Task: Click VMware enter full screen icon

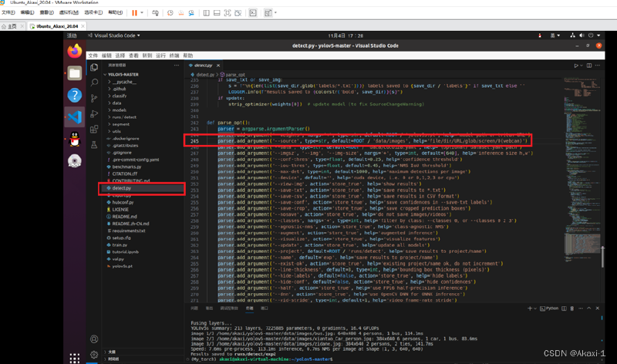Action: (x=228, y=13)
